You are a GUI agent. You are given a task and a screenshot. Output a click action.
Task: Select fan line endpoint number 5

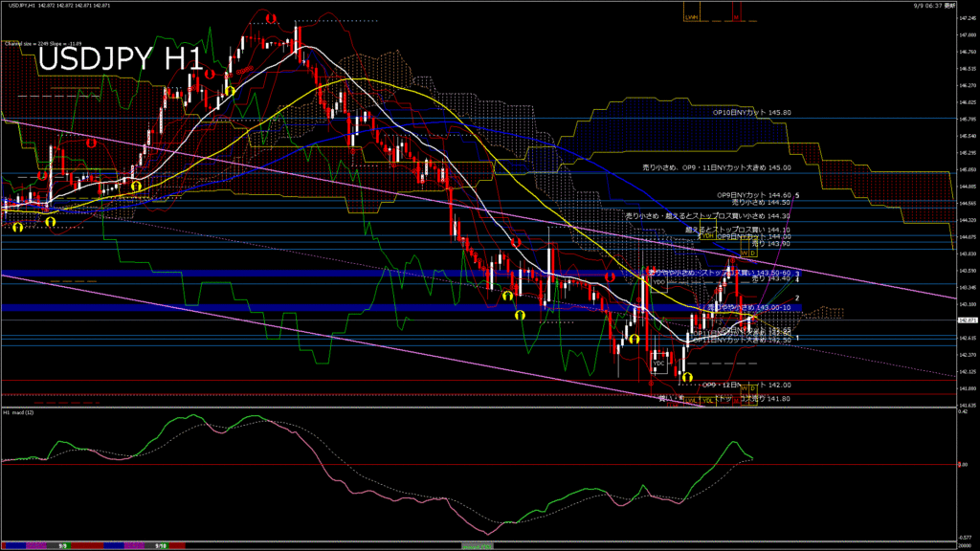(797, 196)
